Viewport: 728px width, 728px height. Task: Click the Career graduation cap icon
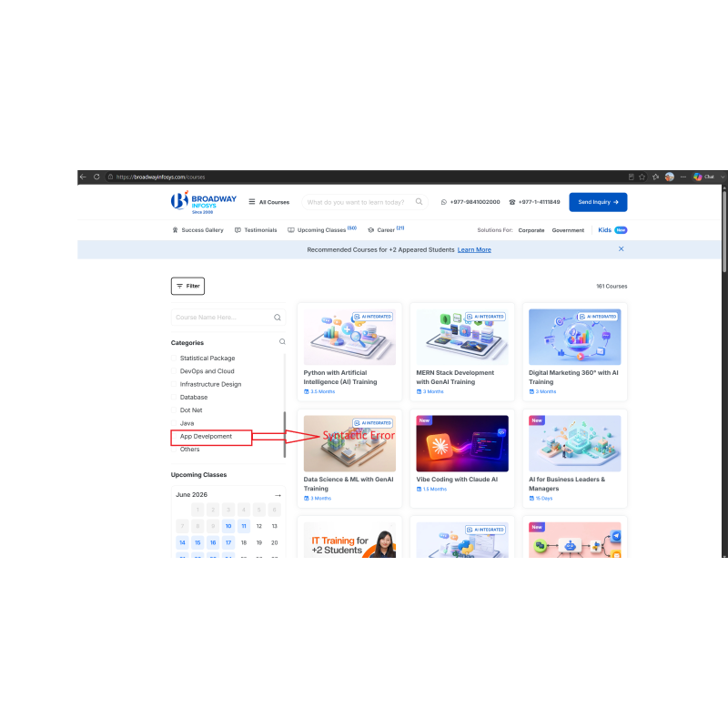(x=371, y=230)
